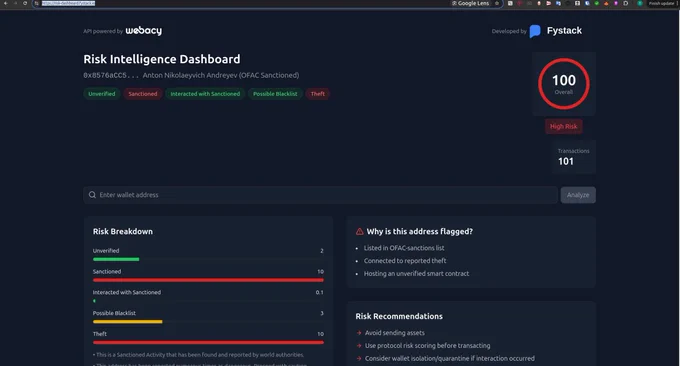Select the red Sanctioned tag badge
This screenshot has height=366, width=680.
[143, 94]
